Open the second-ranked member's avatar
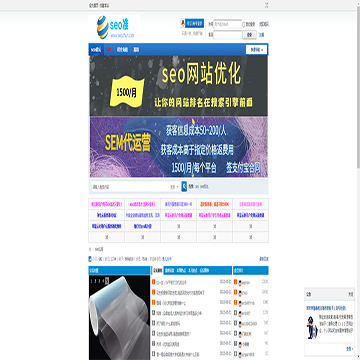The width and height of the screenshot is (360, 360). tap(240, 293)
